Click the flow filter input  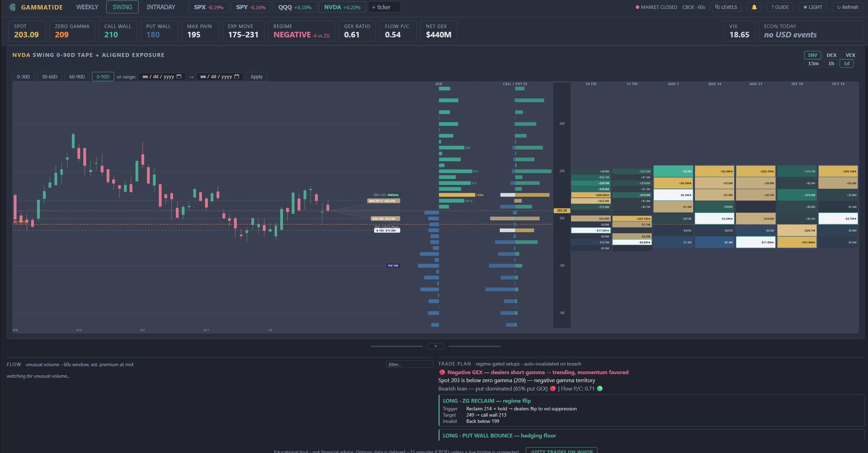410,365
